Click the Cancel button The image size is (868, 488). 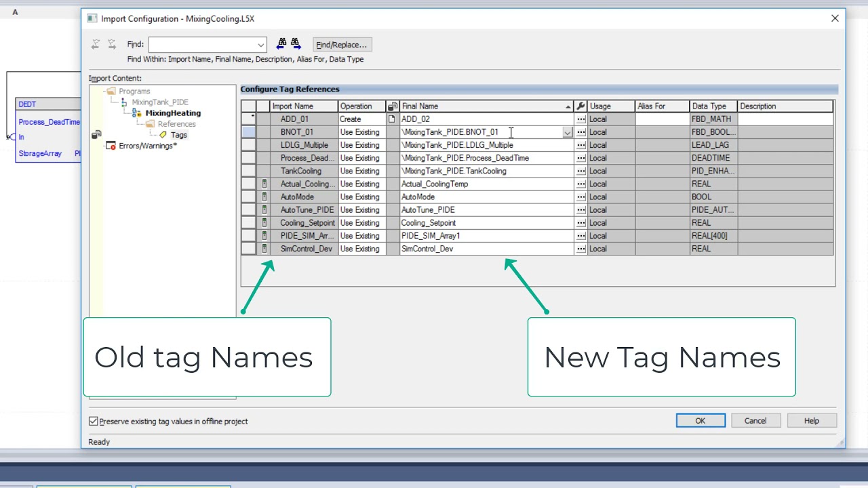tap(755, 421)
